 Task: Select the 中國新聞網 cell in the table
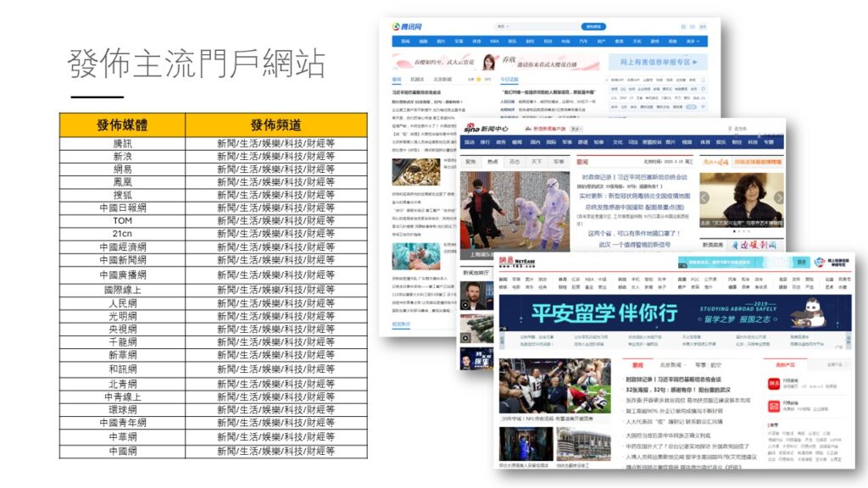[x=122, y=259]
